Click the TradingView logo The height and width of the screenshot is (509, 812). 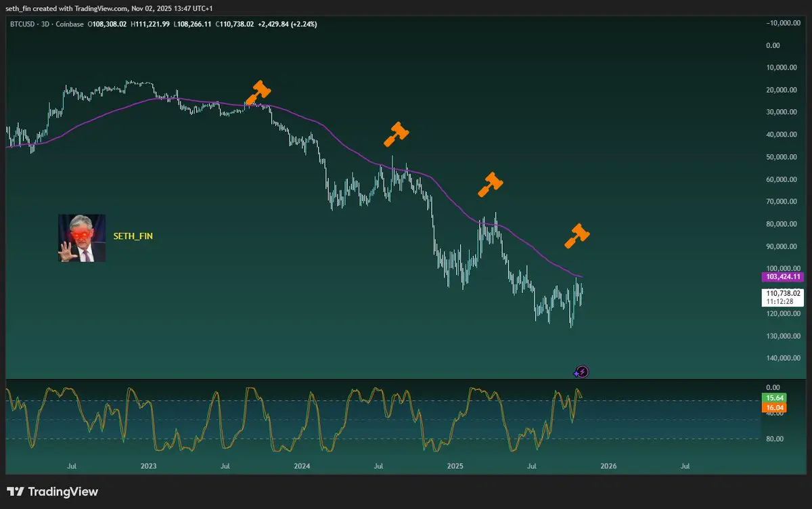[x=53, y=492]
